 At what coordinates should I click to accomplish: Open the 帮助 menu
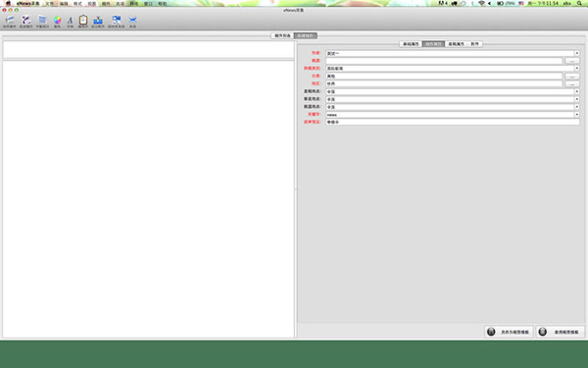pyautogui.click(x=163, y=3)
